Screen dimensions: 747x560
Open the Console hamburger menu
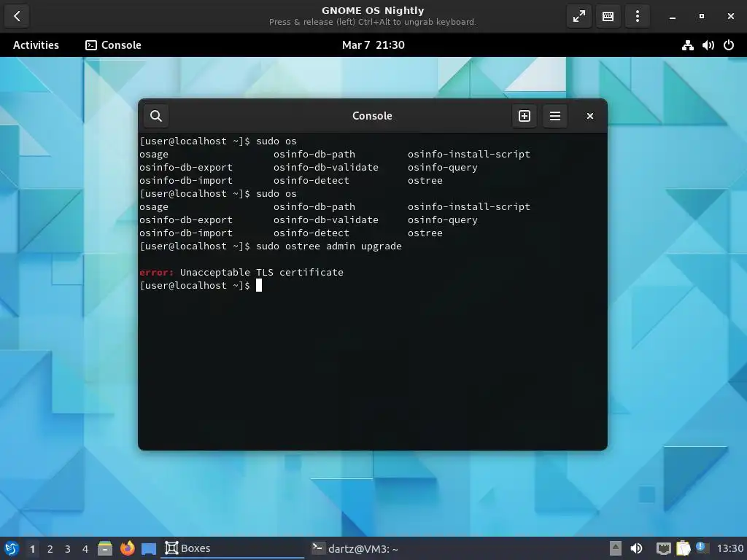coord(555,116)
